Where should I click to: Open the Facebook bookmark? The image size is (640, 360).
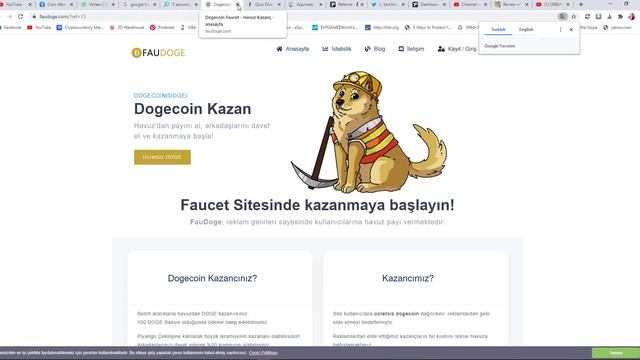coord(10,27)
